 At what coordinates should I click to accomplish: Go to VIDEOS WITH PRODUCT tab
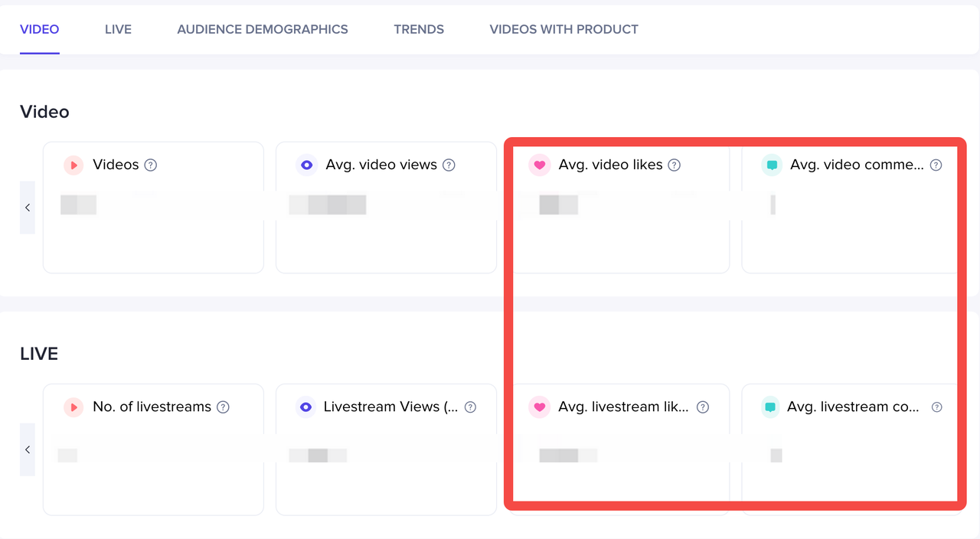(x=563, y=29)
